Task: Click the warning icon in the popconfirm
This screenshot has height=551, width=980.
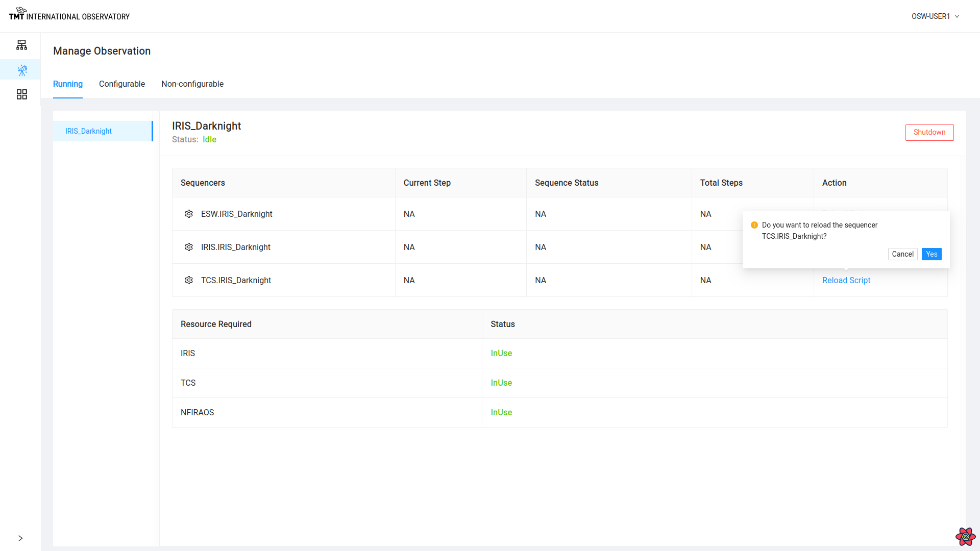Action: click(x=754, y=225)
